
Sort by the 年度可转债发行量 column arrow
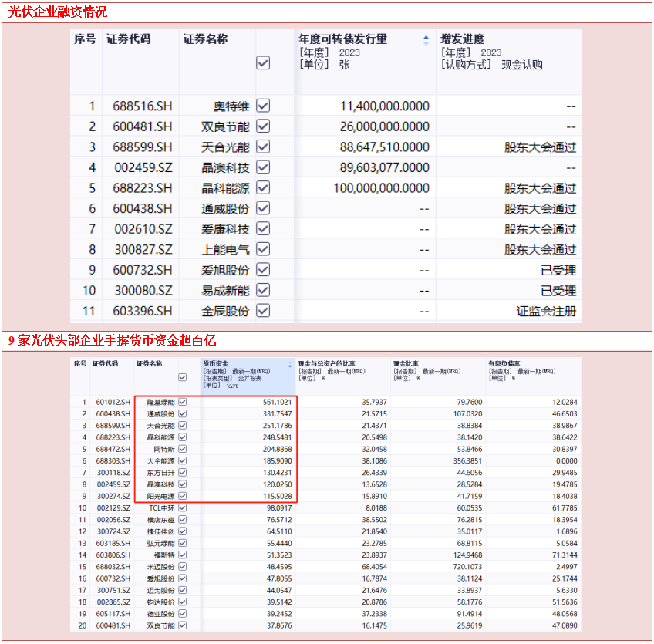(426, 40)
